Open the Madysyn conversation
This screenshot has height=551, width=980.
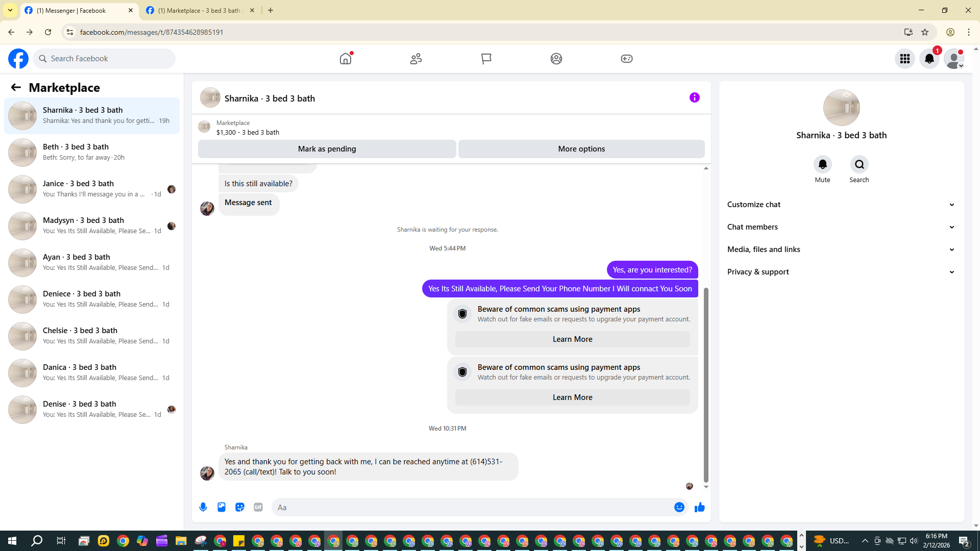pyautogui.click(x=92, y=226)
